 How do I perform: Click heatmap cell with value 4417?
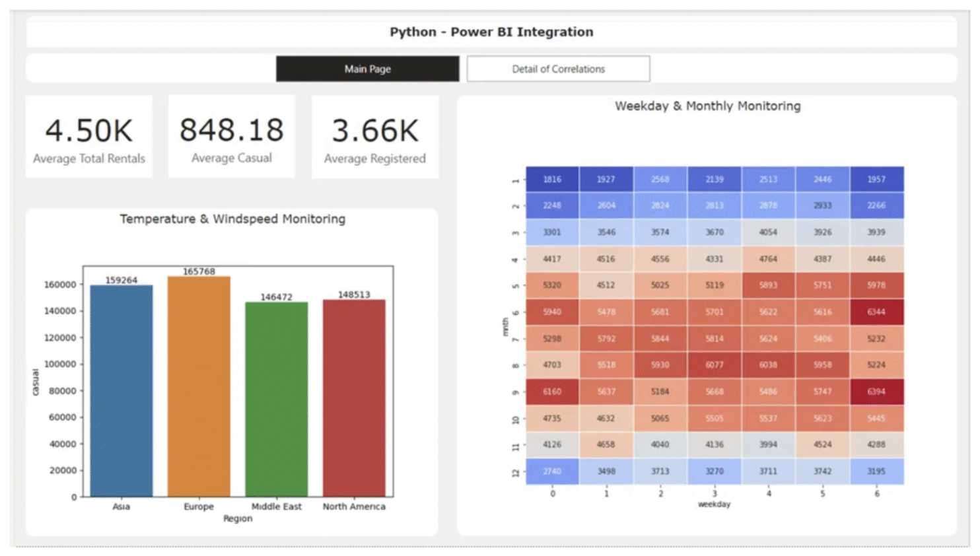552,259
